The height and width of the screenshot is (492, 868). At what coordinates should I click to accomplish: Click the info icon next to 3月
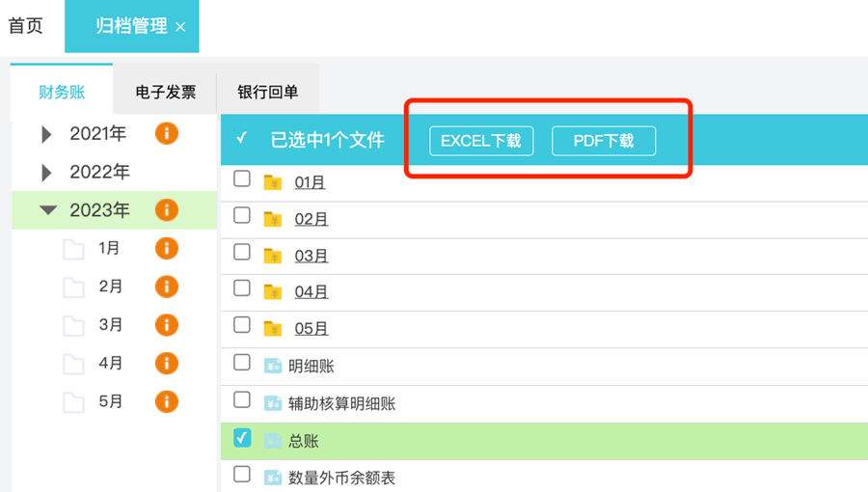(x=167, y=325)
